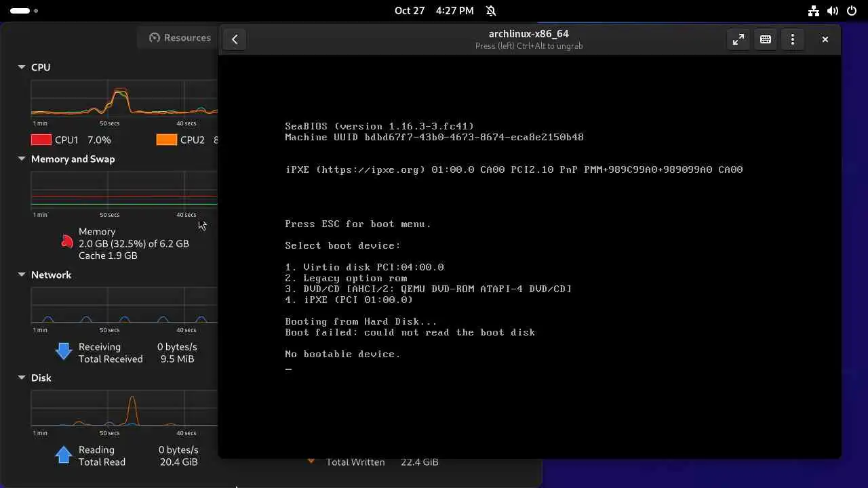Click the 'Virtio disk PCI:04:00.0' boot entry
This screenshot has width=868, height=488.
click(x=364, y=267)
